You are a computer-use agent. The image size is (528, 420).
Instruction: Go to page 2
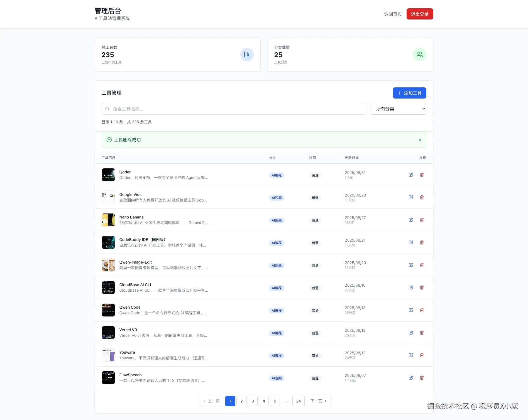coord(241,401)
